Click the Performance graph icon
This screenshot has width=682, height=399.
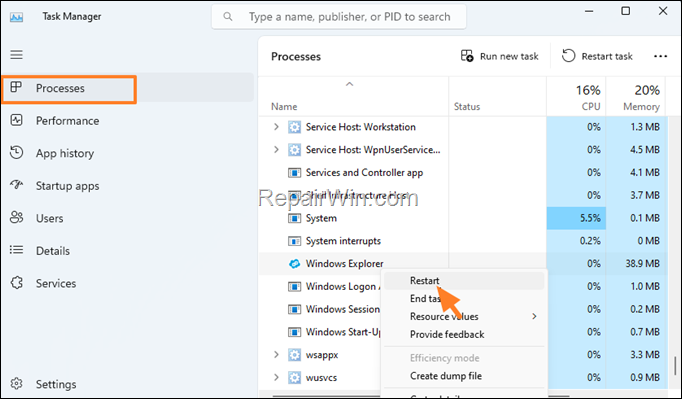tap(17, 120)
